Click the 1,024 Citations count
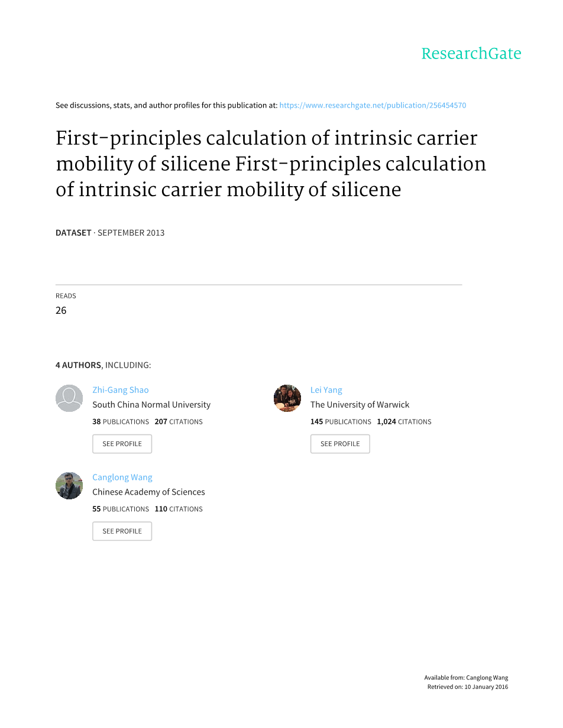The image size is (563, 728). [404, 422]
